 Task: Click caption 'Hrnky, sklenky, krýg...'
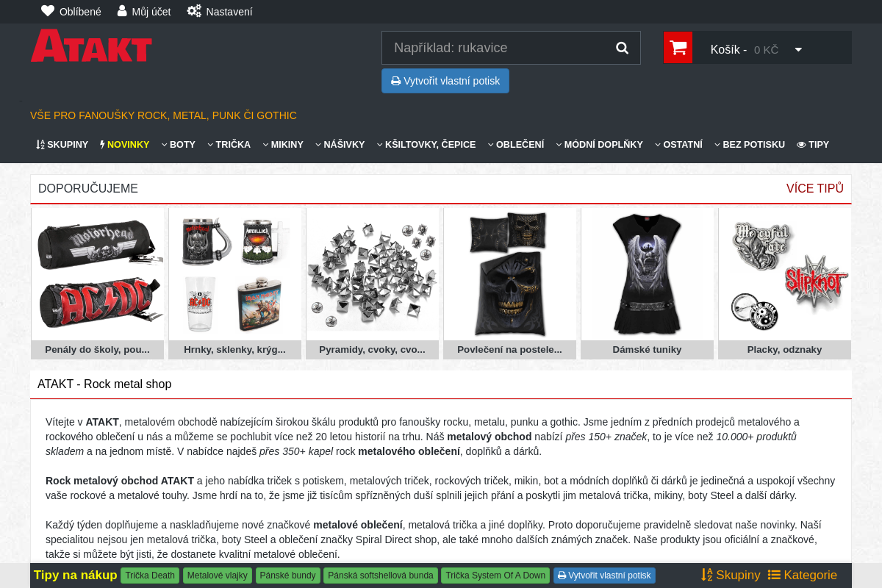(x=235, y=350)
